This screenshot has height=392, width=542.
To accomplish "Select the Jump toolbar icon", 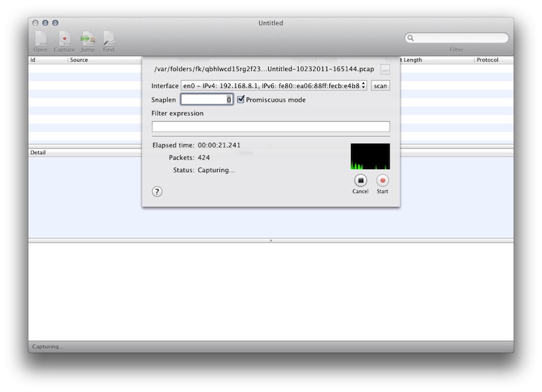I will [88, 39].
